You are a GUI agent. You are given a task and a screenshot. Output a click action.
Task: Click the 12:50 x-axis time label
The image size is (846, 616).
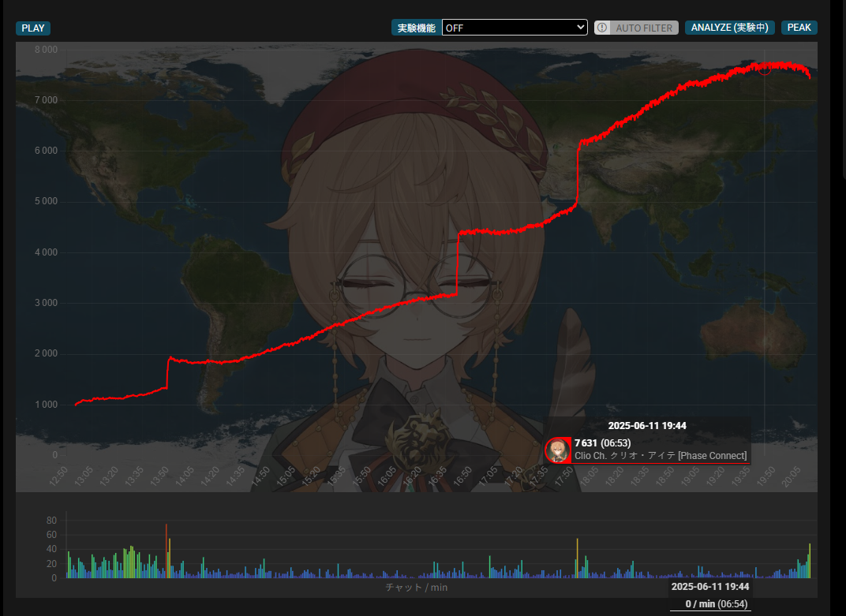pos(59,476)
